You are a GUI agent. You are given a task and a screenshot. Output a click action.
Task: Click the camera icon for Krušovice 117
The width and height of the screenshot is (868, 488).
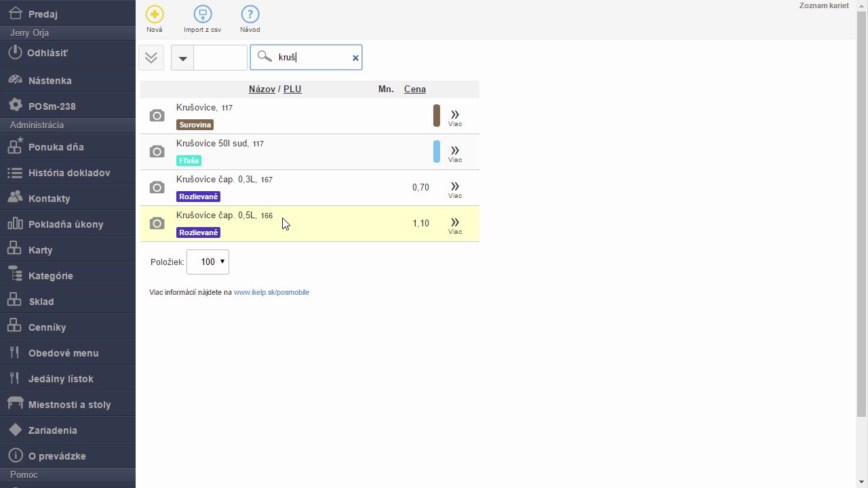pos(157,116)
